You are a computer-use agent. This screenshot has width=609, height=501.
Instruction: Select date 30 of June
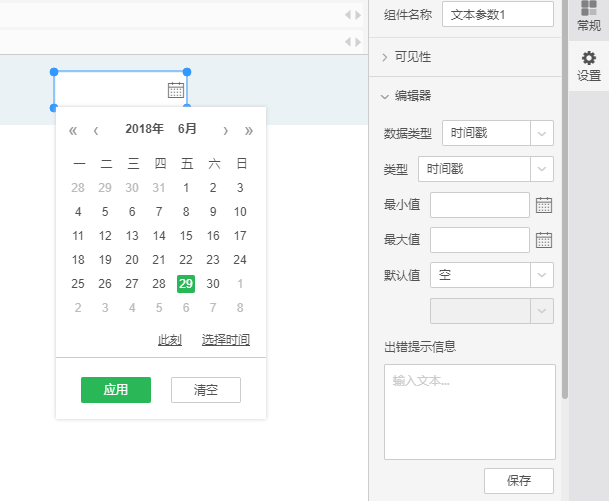pos(213,284)
